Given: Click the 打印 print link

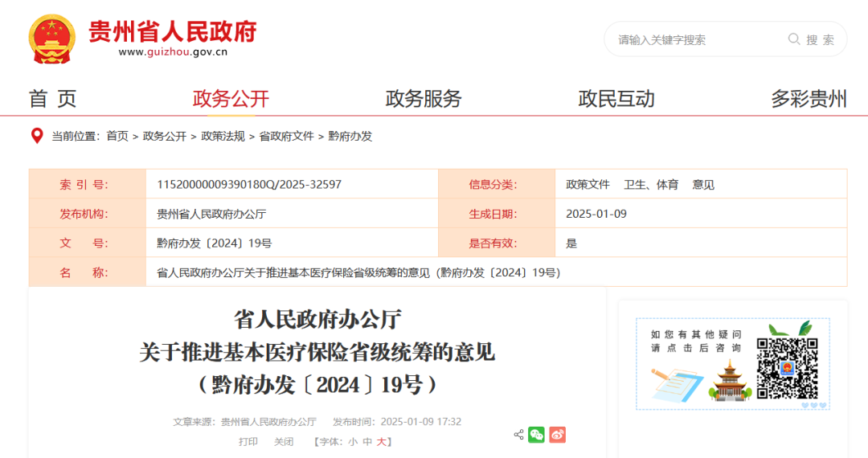Looking at the screenshot, I should pos(248,442).
